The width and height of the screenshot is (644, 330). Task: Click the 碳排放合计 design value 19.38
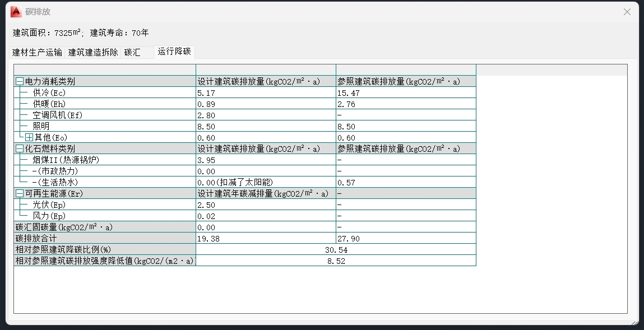(x=209, y=239)
